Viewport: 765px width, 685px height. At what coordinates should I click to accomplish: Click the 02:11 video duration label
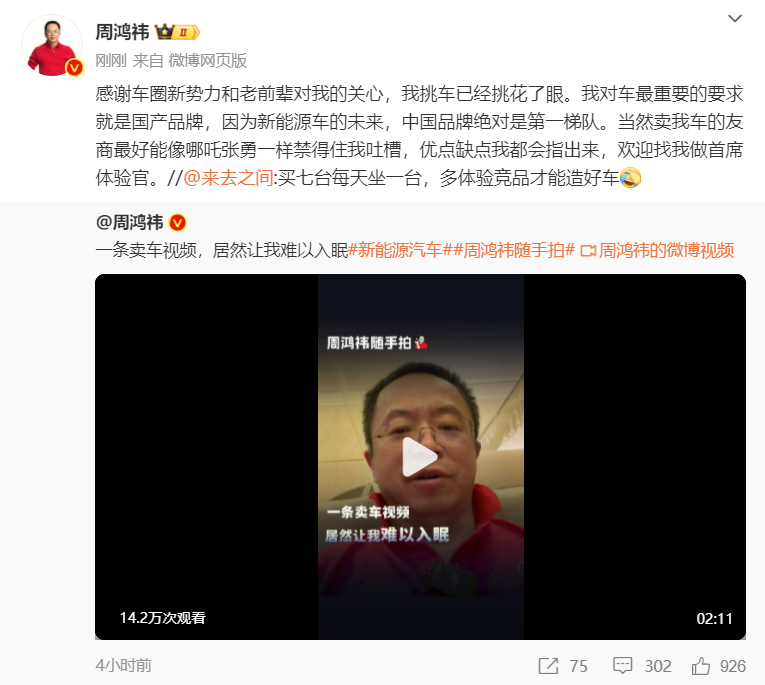tap(715, 619)
